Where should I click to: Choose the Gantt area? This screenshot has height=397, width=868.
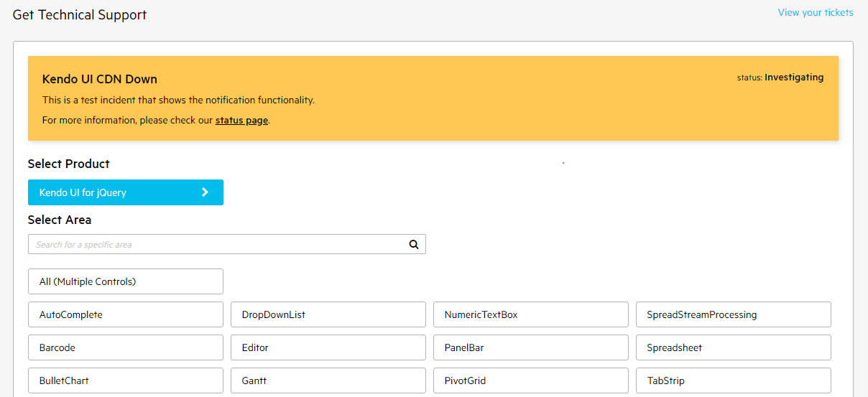click(328, 380)
